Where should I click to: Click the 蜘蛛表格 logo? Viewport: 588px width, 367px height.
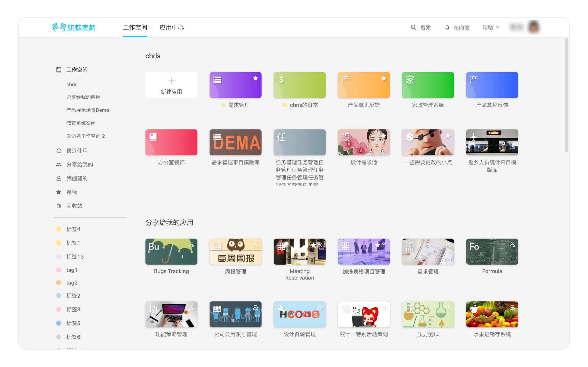coord(74,28)
